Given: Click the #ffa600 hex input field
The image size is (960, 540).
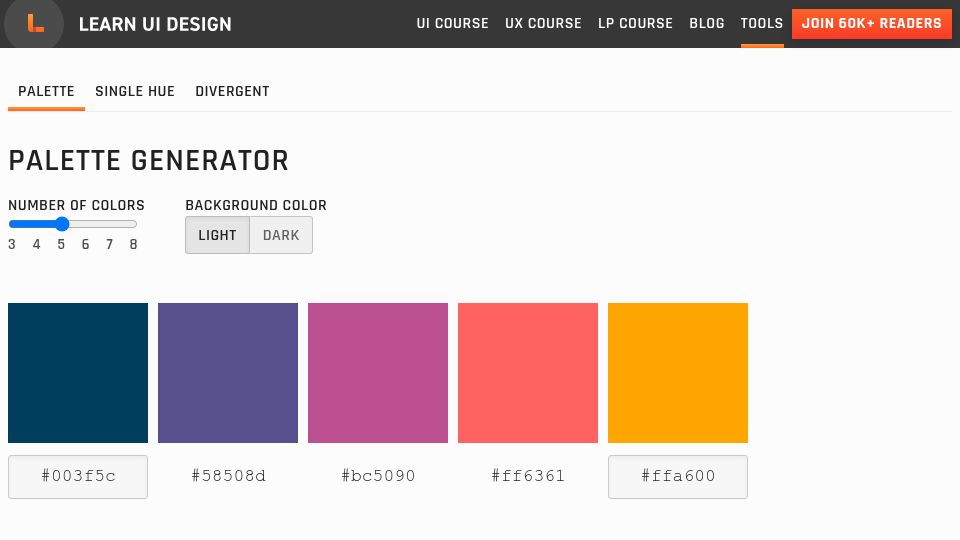Looking at the screenshot, I should click(x=678, y=476).
